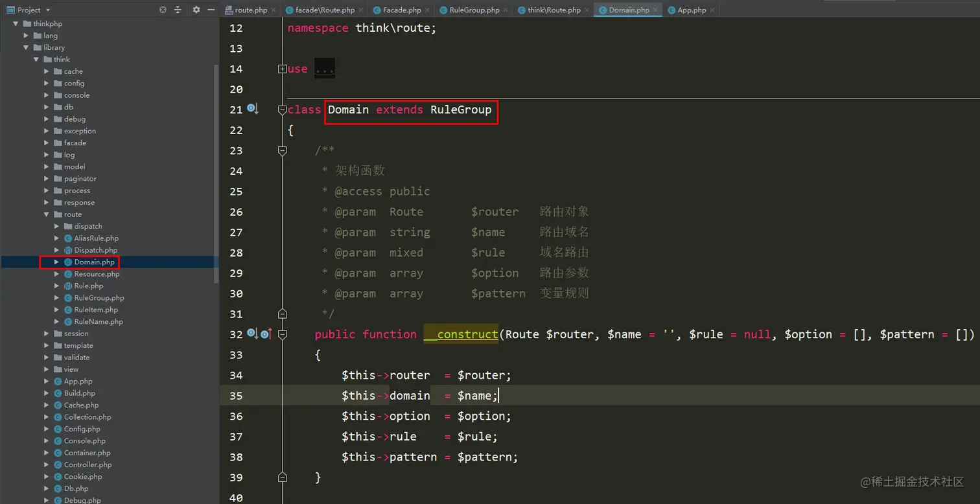Expand the console folder
Viewport: 980px width, 504px height.
[47, 95]
